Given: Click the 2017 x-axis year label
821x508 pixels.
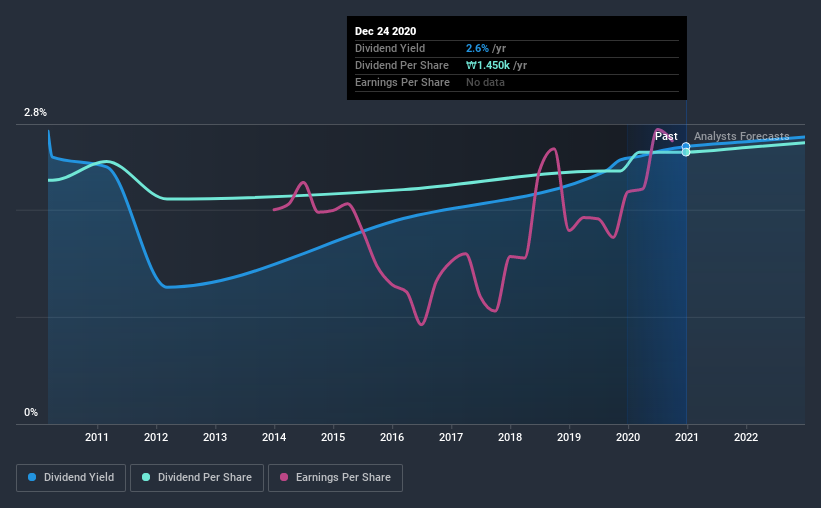Looking at the screenshot, I should tap(451, 437).
